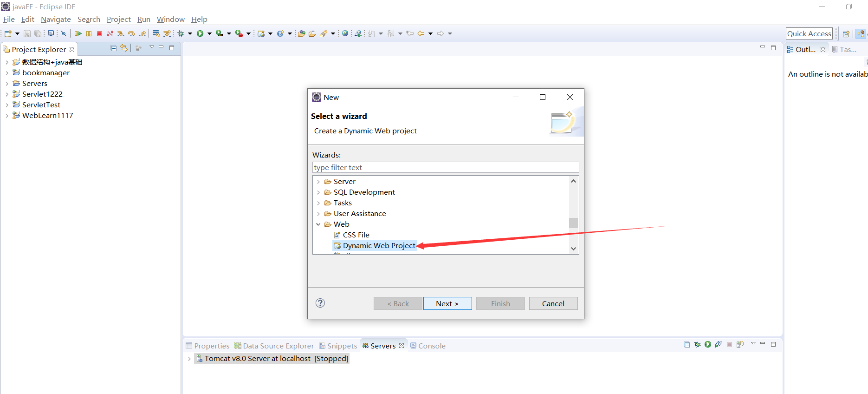Open the Project menu
This screenshot has height=394, width=868.
click(x=119, y=19)
